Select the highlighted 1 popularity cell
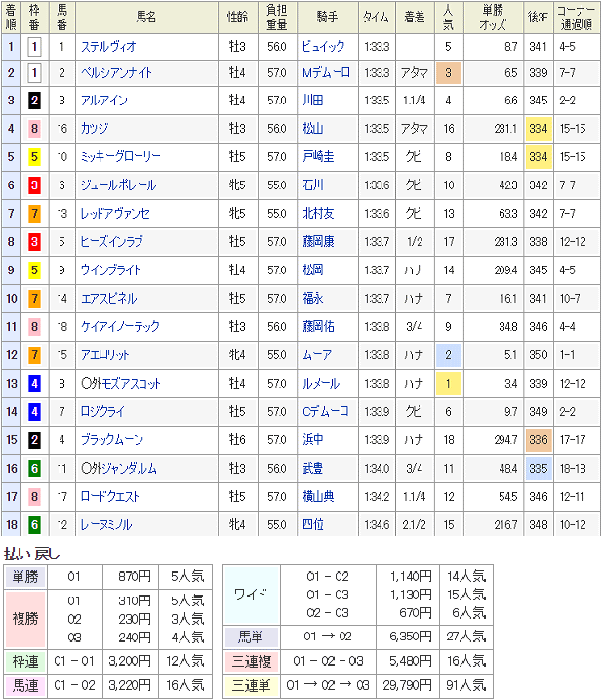Screen dimensions: 601x700 coord(449,384)
